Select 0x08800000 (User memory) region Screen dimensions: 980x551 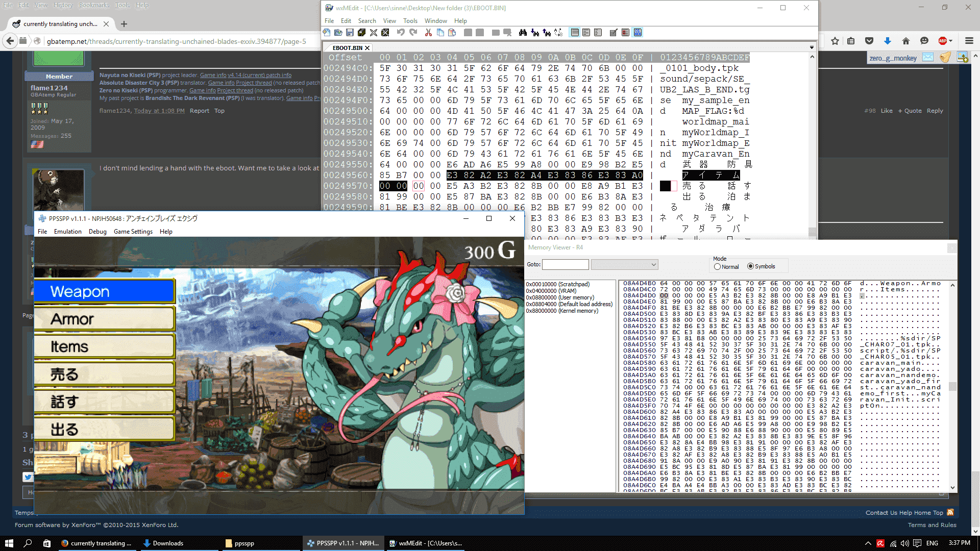(x=560, y=297)
